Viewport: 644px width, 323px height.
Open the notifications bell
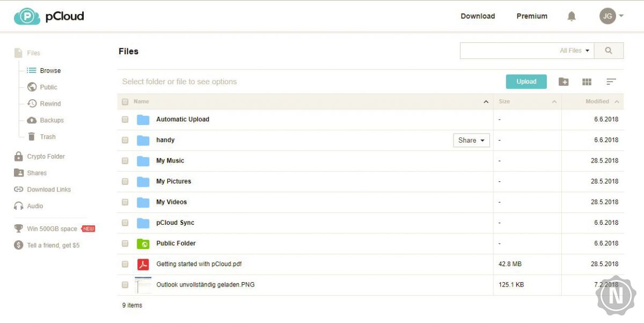click(572, 16)
